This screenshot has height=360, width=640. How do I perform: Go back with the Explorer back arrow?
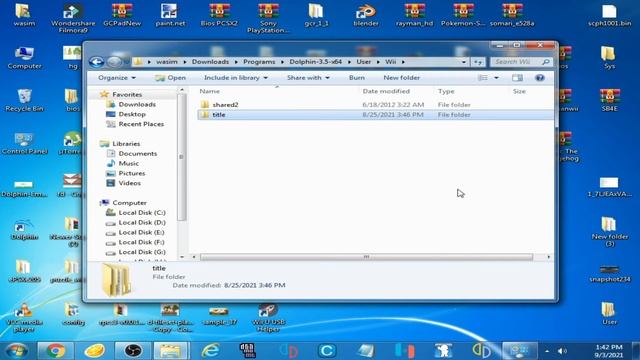pos(96,62)
